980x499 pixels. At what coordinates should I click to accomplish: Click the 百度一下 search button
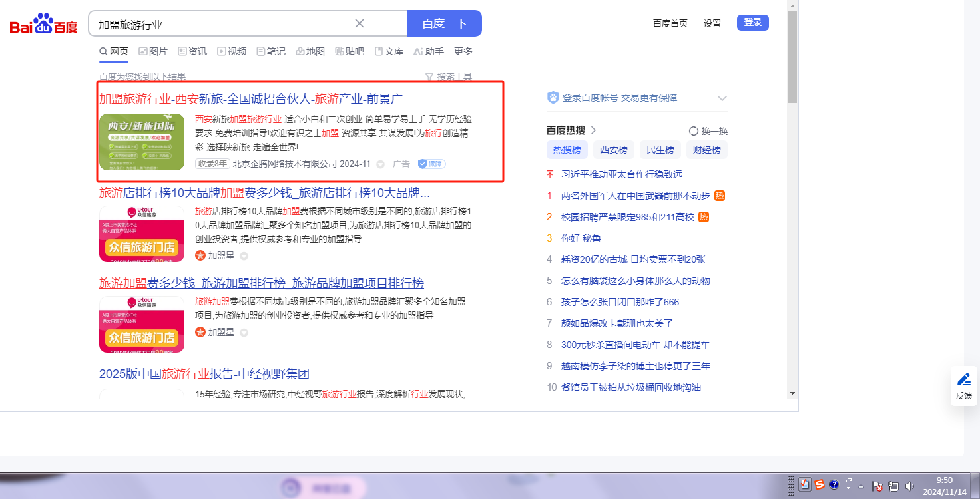[444, 23]
